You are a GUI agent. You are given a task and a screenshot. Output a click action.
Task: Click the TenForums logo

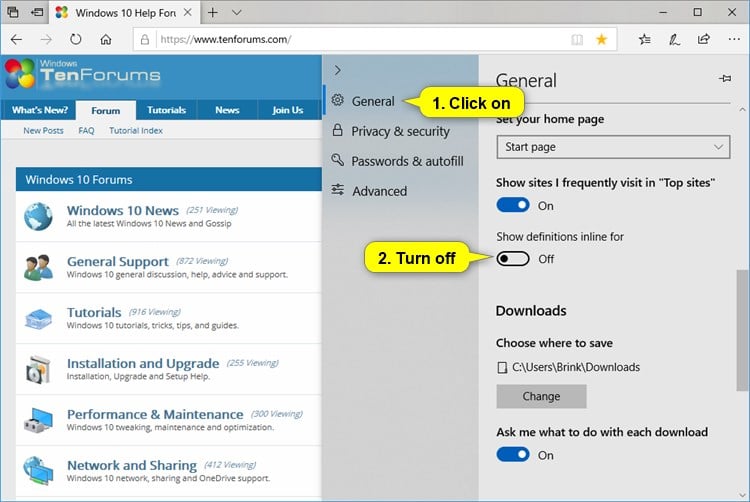83,74
